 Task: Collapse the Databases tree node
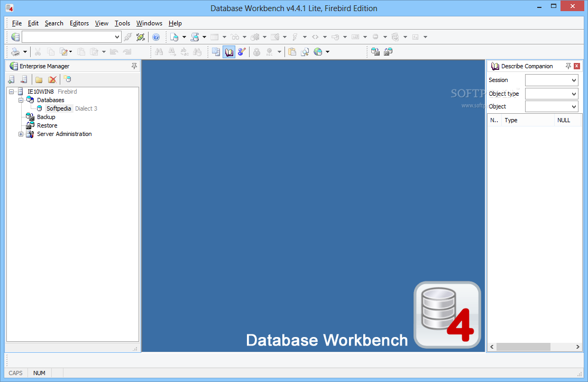coord(21,100)
